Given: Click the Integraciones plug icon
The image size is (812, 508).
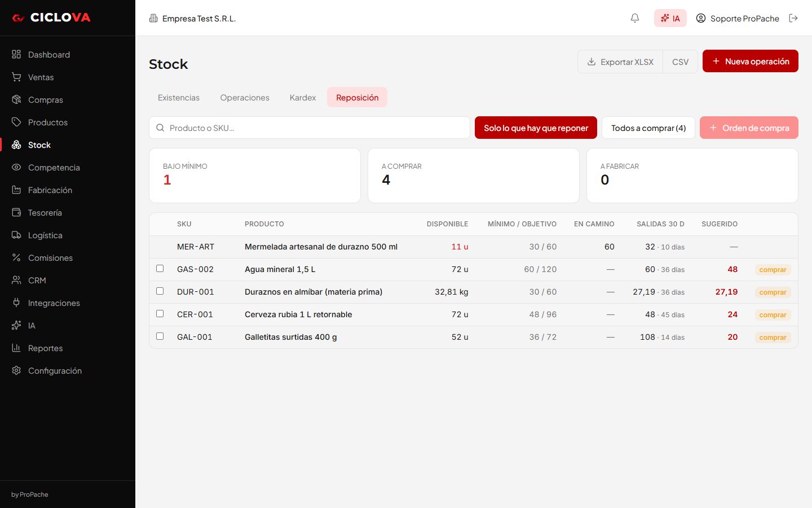Looking at the screenshot, I should click(16, 303).
